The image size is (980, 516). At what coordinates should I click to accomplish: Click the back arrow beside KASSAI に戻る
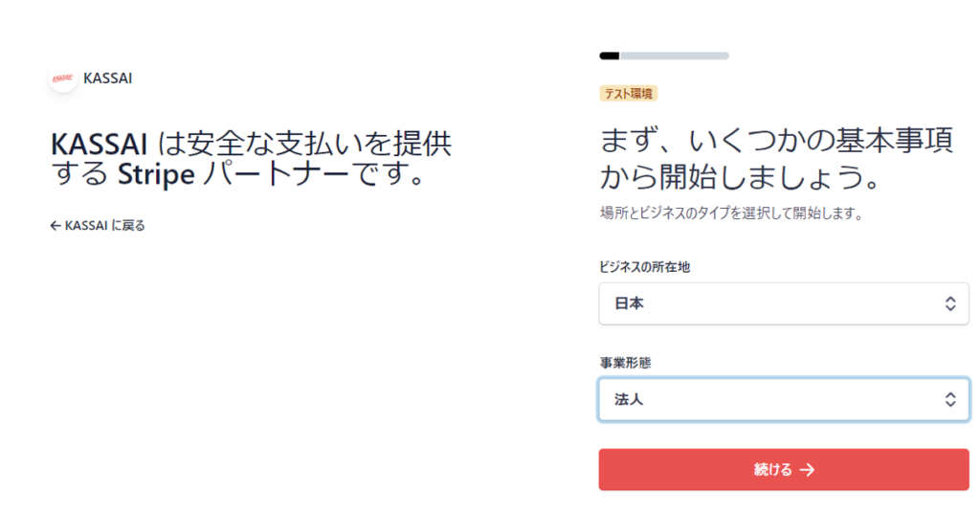[56, 226]
